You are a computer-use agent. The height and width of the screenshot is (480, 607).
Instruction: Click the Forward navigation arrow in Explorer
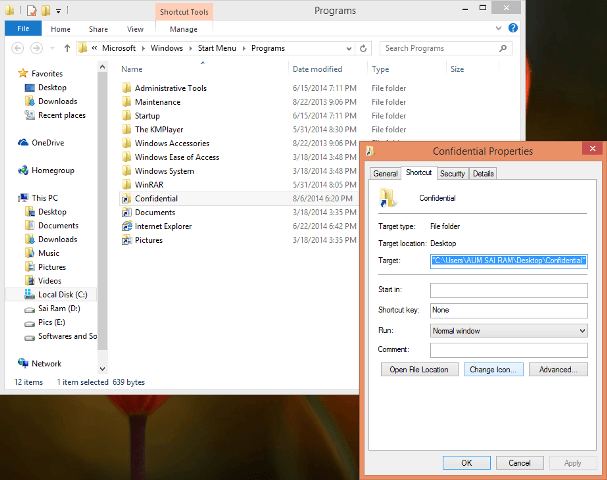pyautogui.click(x=36, y=48)
